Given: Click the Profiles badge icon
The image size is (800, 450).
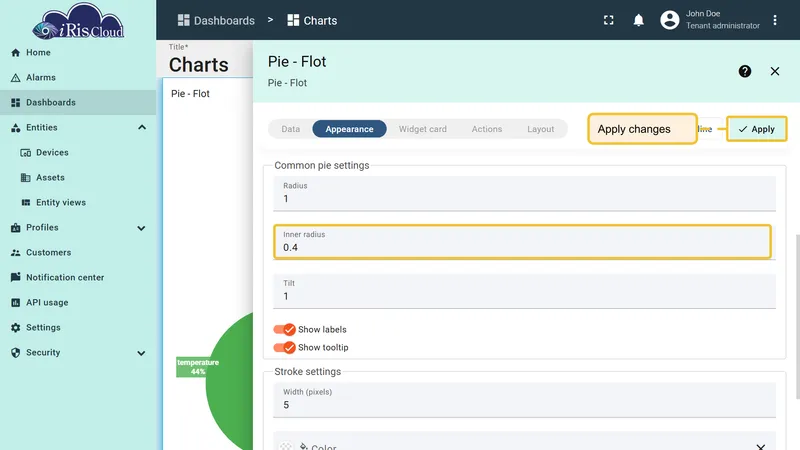Looking at the screenshot, I should pyautogui.click(x=15, y=228).
